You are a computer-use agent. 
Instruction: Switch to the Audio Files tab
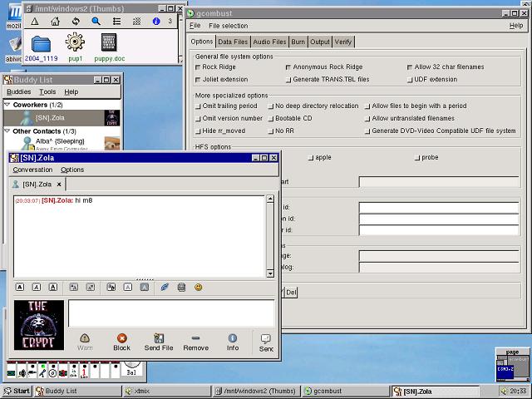click(x=269, y=42)
